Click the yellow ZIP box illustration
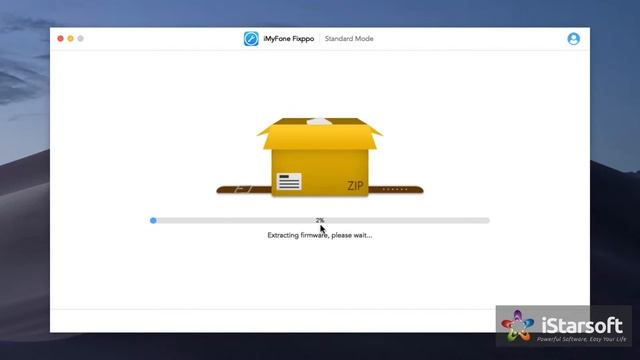This screenshot has height=360, width=640. 320,157
